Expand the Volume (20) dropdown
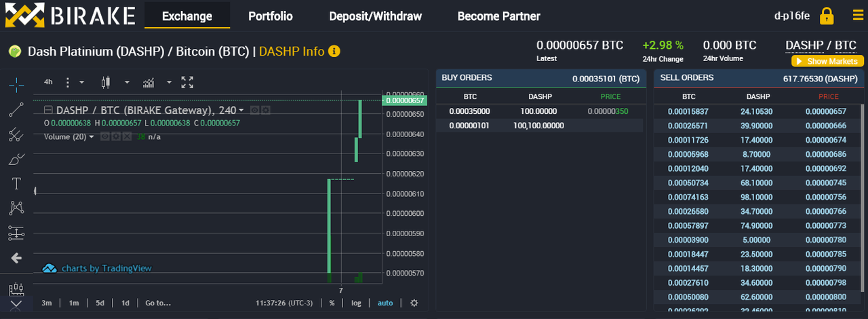Screen dimensions: 868x319 92,136
